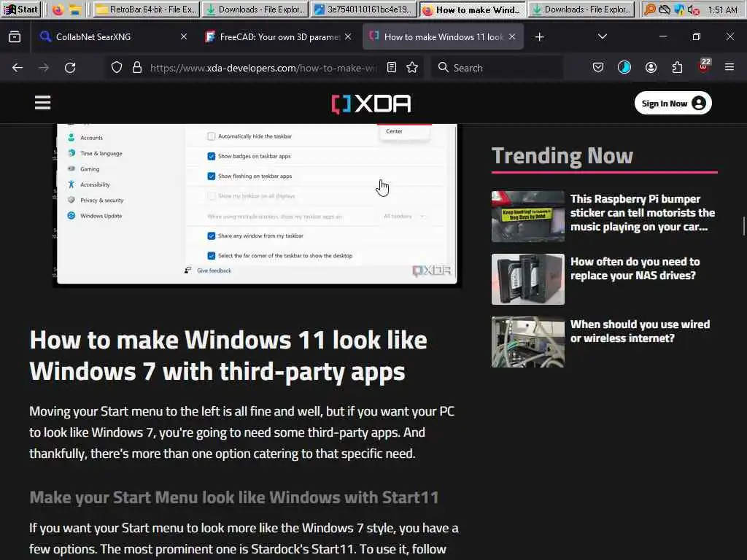Screen dimensions: 747x560
Task: Open the NAS drives thumbnail image
Action: 528,279
